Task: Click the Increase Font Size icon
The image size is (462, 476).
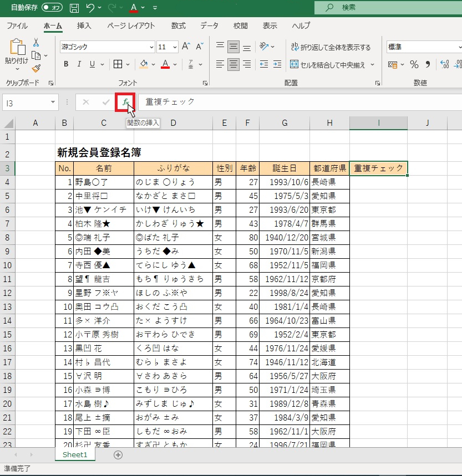Action: point(186,47)
